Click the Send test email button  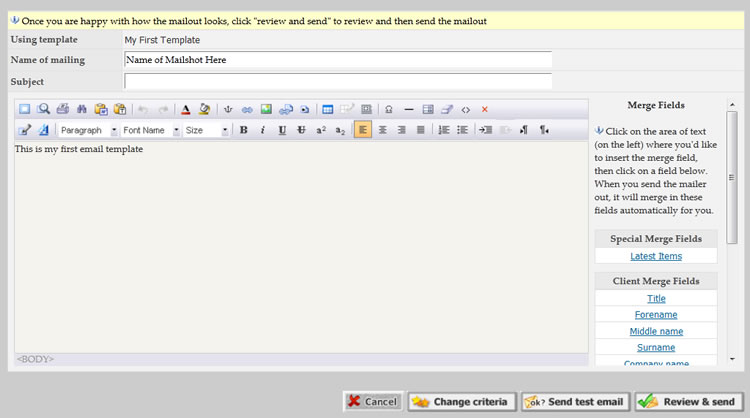point(575,402)
